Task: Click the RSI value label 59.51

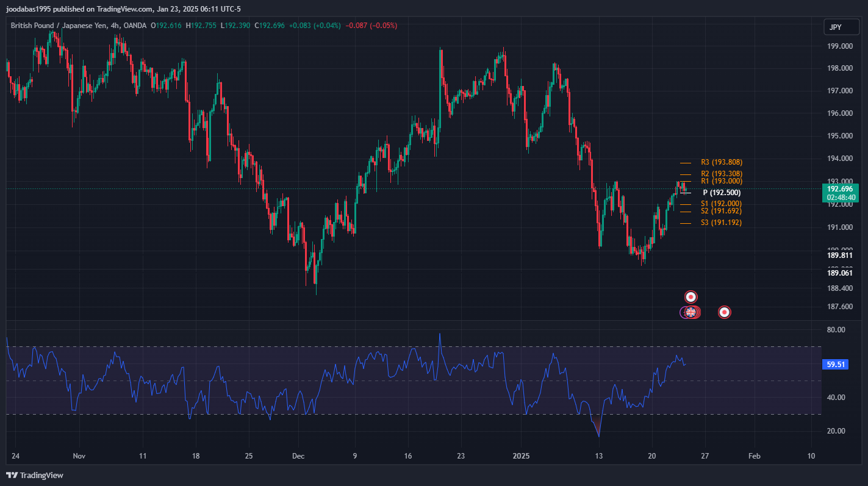Action: [x=835, y=365]
